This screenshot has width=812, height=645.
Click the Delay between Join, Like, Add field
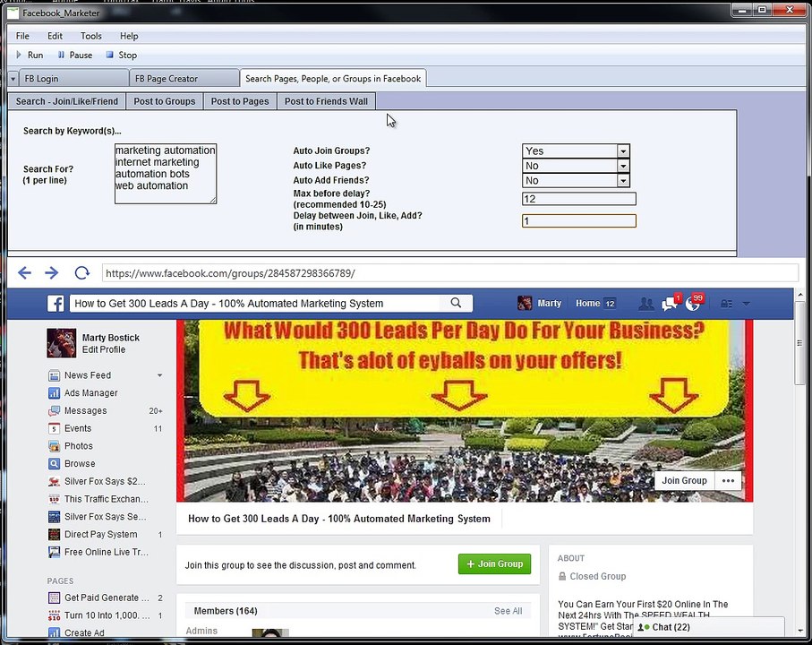click(578, 221)
